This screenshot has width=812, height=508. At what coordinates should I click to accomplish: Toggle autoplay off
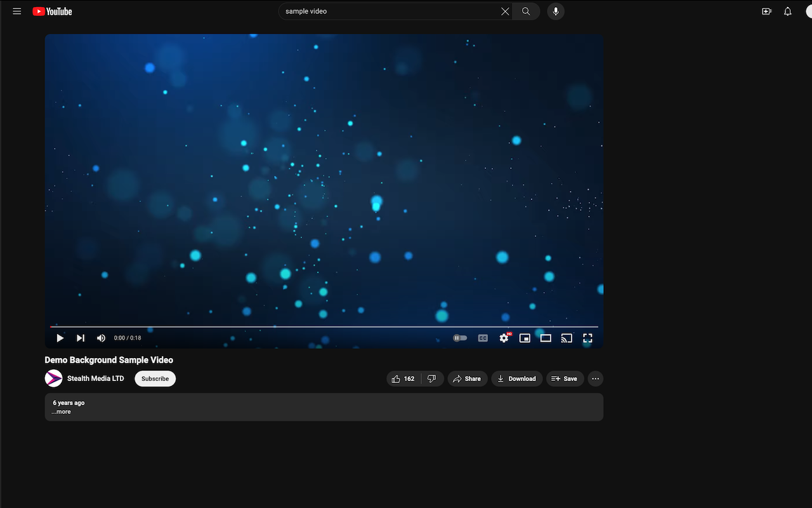[x=459, y=338]
